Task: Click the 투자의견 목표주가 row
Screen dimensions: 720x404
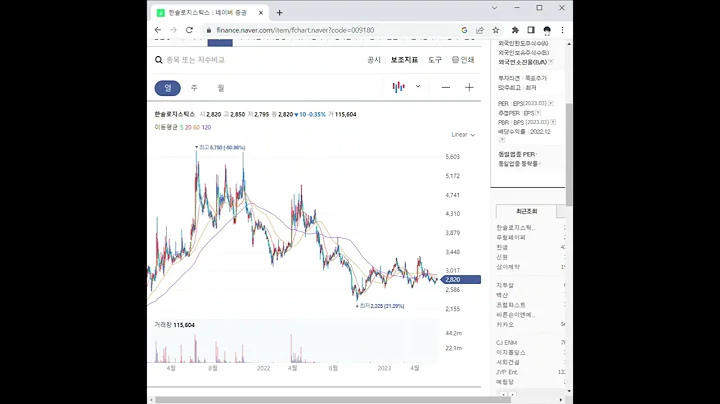Action: (x=522, y=78)
